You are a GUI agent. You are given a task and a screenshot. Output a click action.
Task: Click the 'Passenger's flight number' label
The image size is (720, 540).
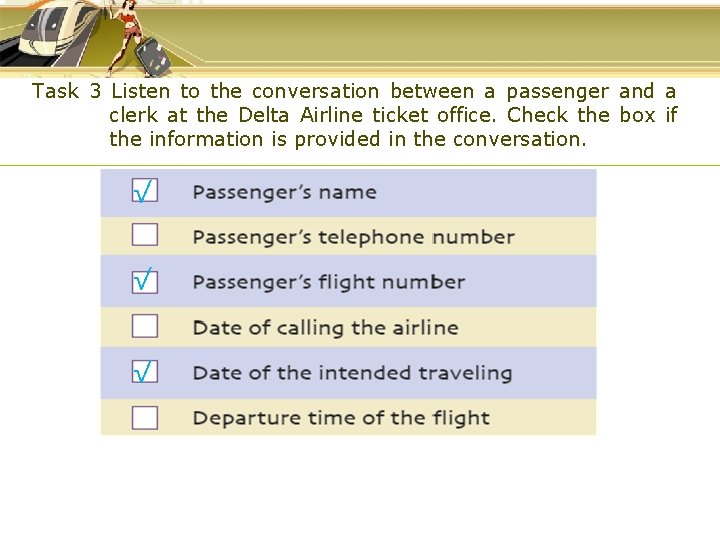point(328,282)
